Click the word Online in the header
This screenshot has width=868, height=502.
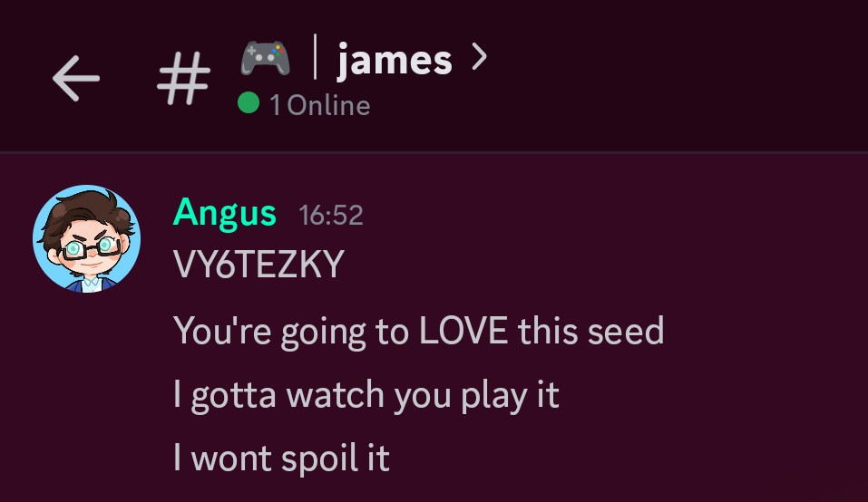(x=329, y=105)
